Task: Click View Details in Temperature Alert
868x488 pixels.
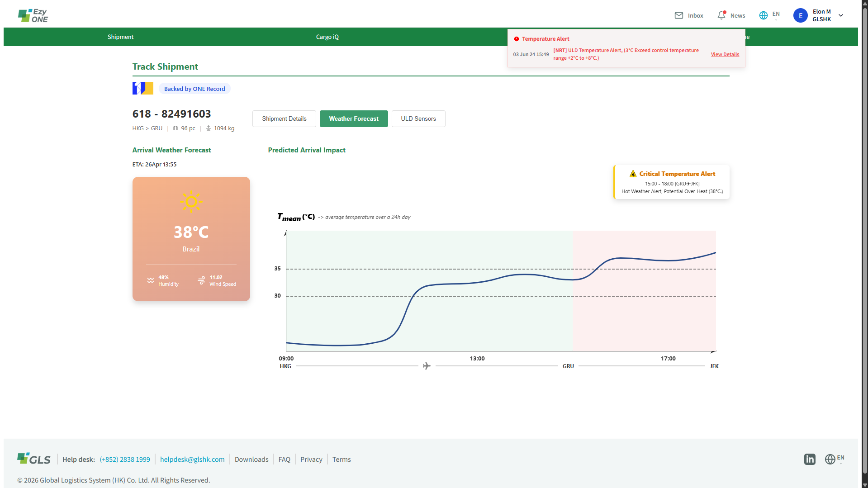Action: pos(725,54)
